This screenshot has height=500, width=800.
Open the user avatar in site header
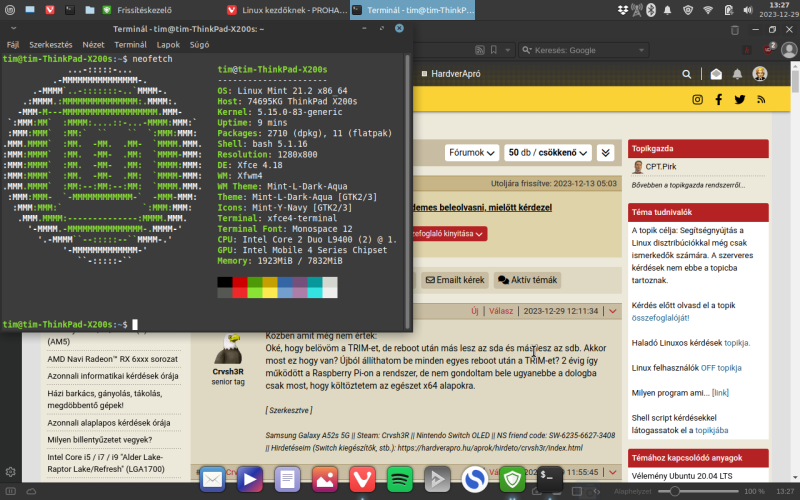coord(760,74)
